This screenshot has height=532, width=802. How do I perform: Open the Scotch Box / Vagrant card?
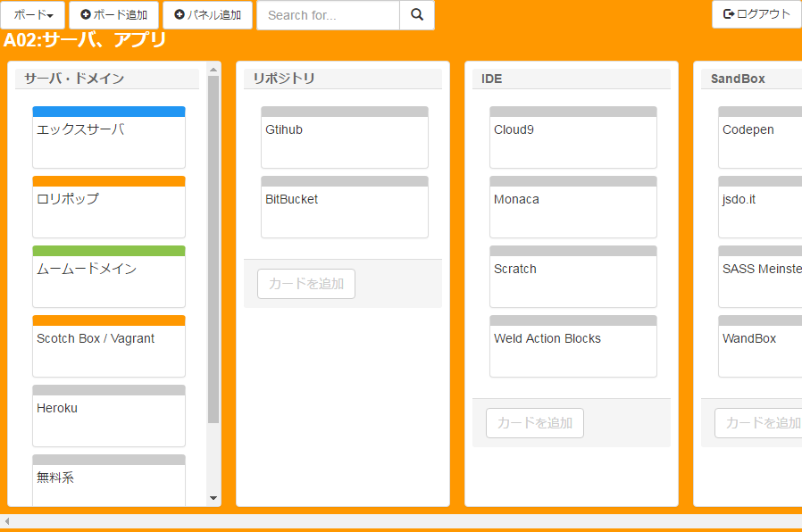[x=109, y=346]
